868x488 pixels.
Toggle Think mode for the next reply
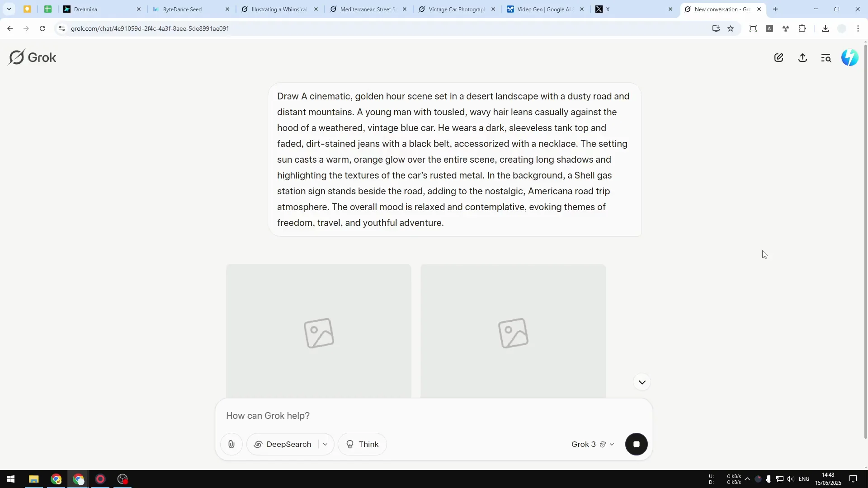coord(362,444)
